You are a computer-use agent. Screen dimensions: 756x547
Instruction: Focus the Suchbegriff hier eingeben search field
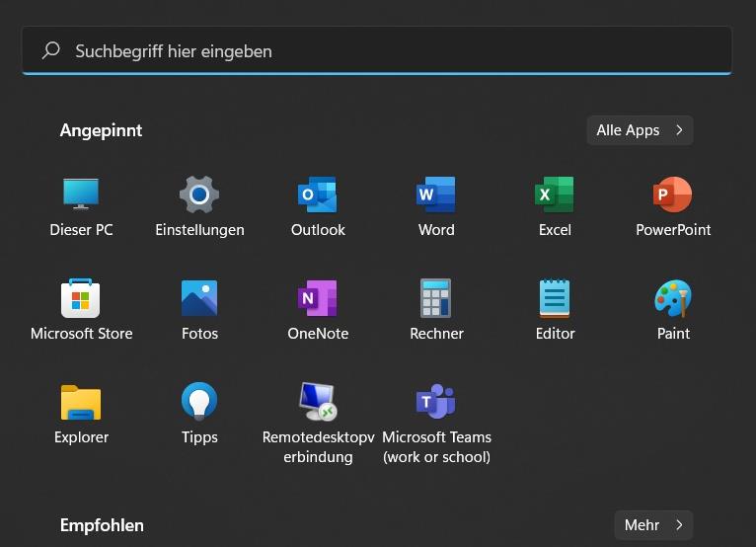(x=377, y=50)
